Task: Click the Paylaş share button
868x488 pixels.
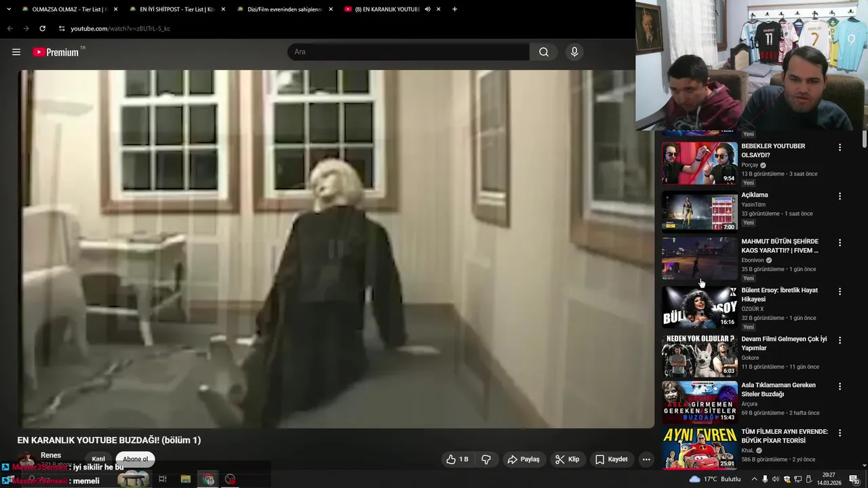Action: tap(524, 460)
